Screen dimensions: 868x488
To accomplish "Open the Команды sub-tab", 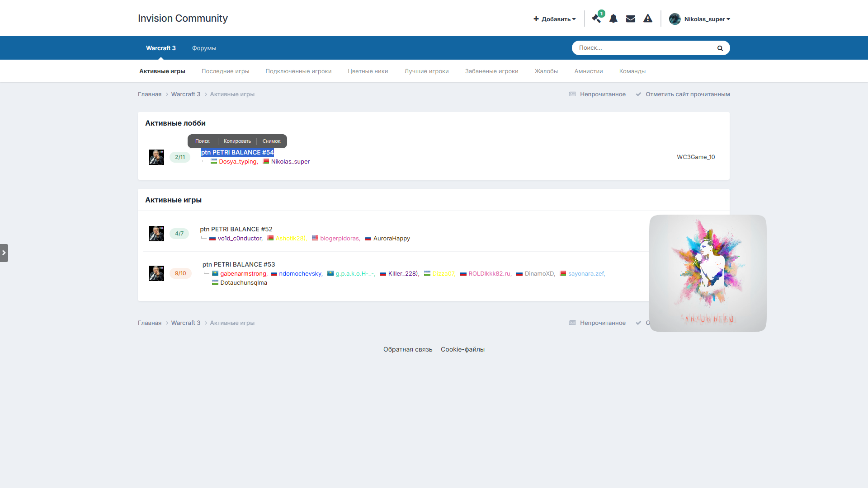I will point(632,71).
